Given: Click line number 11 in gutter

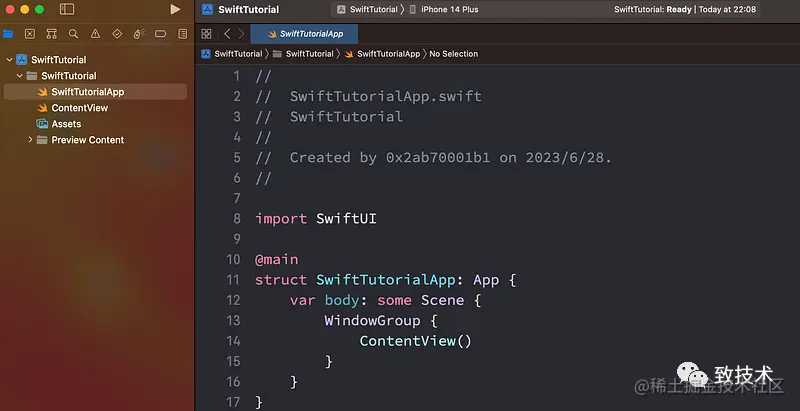Looking at the screenshot, I should point(233,280).
